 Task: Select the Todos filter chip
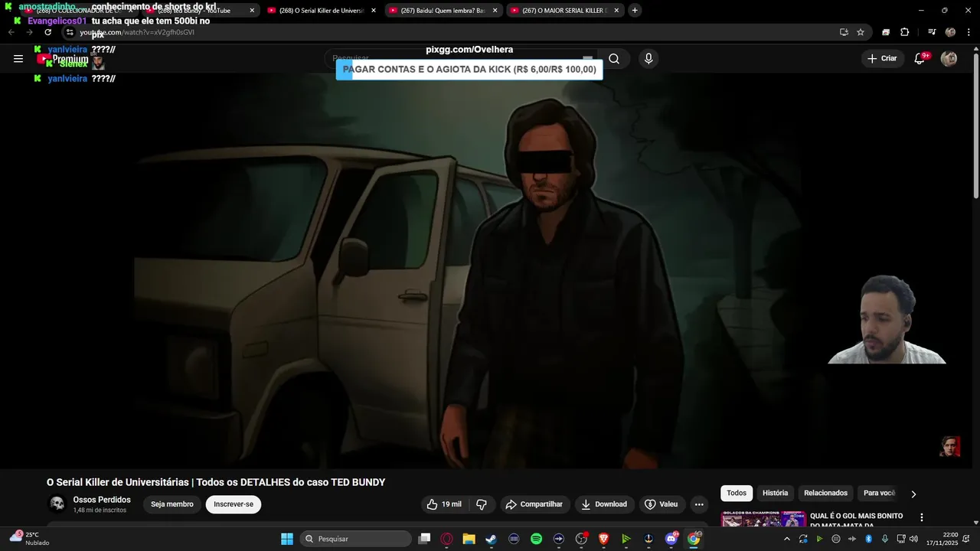tap(737, 494)
